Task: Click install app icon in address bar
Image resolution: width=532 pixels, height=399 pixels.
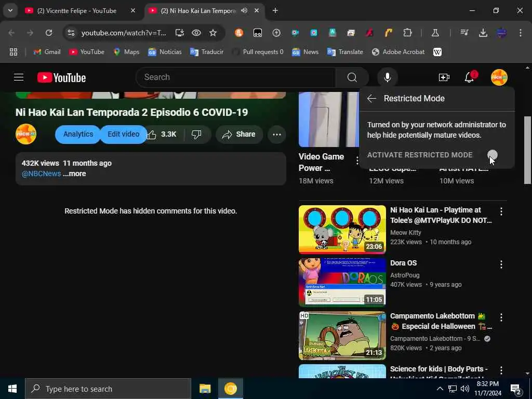Action: 179,33
